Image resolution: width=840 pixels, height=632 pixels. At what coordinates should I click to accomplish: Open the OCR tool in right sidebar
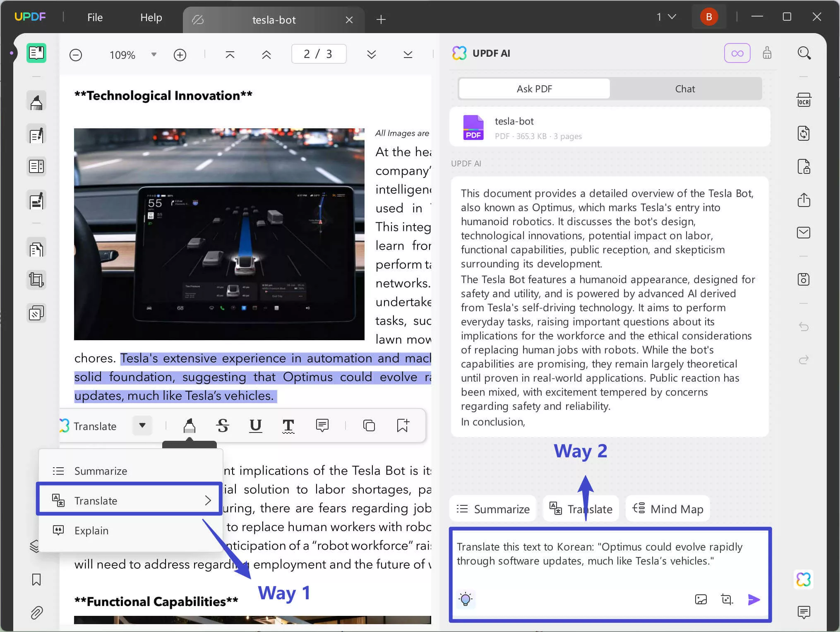pos(804,100)
